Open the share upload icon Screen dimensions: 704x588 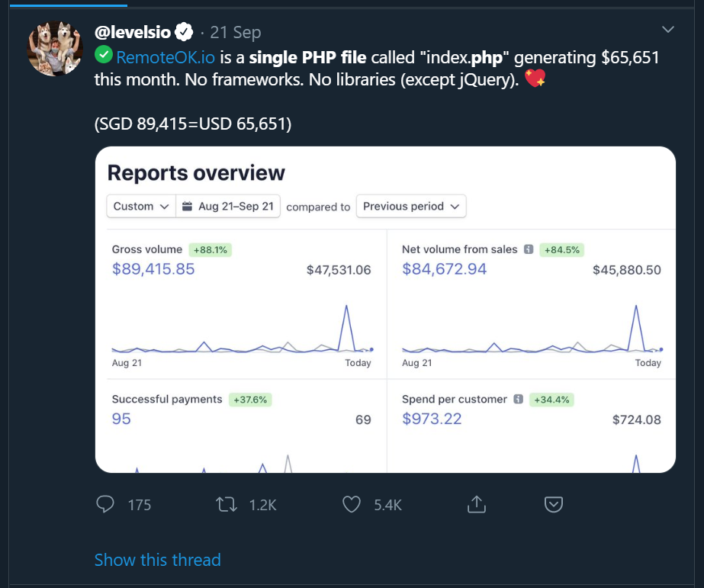[477, 504]
